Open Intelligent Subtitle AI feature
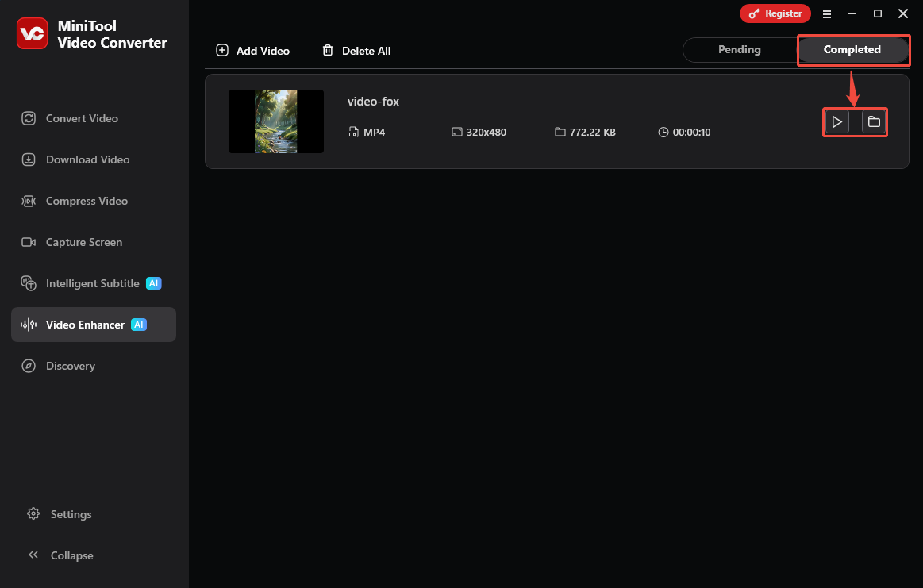 point(94,283)
